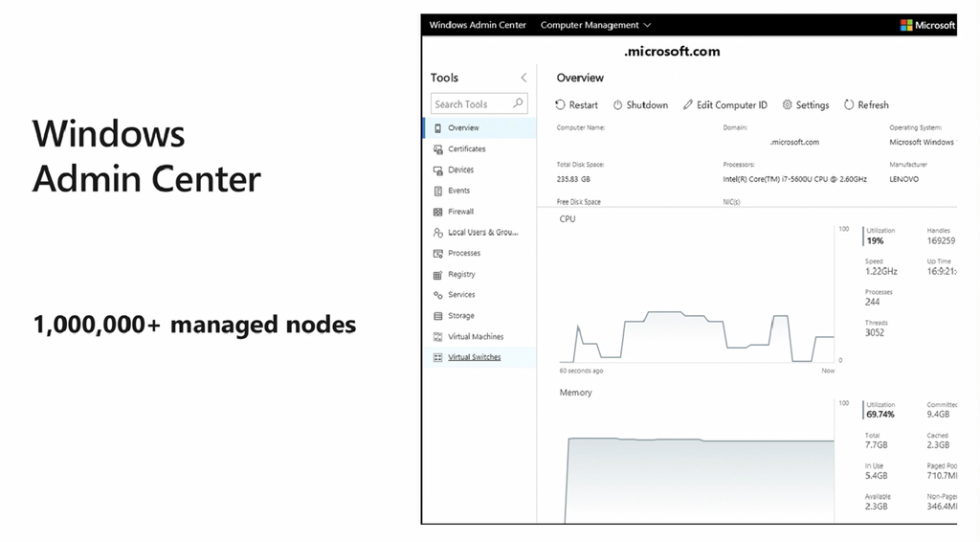Click the Shutdown power icon
980x542 pixels.
(617, 105)
